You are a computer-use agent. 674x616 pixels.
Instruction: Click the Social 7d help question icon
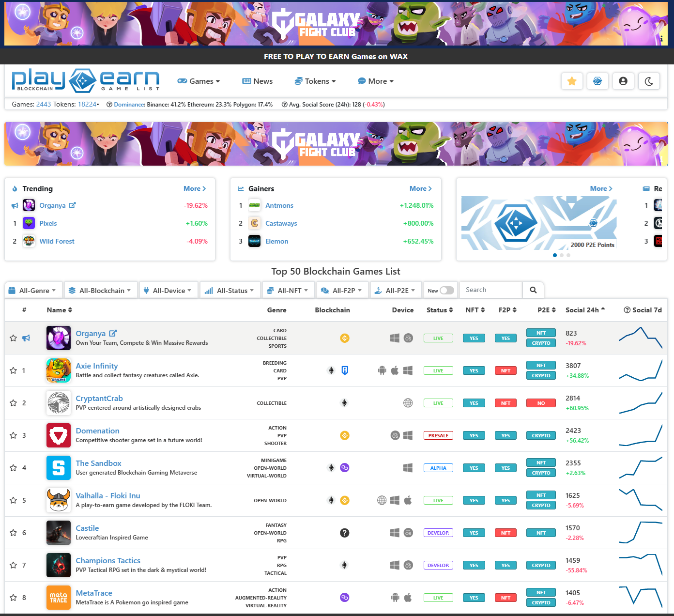(x=627, y=310)
